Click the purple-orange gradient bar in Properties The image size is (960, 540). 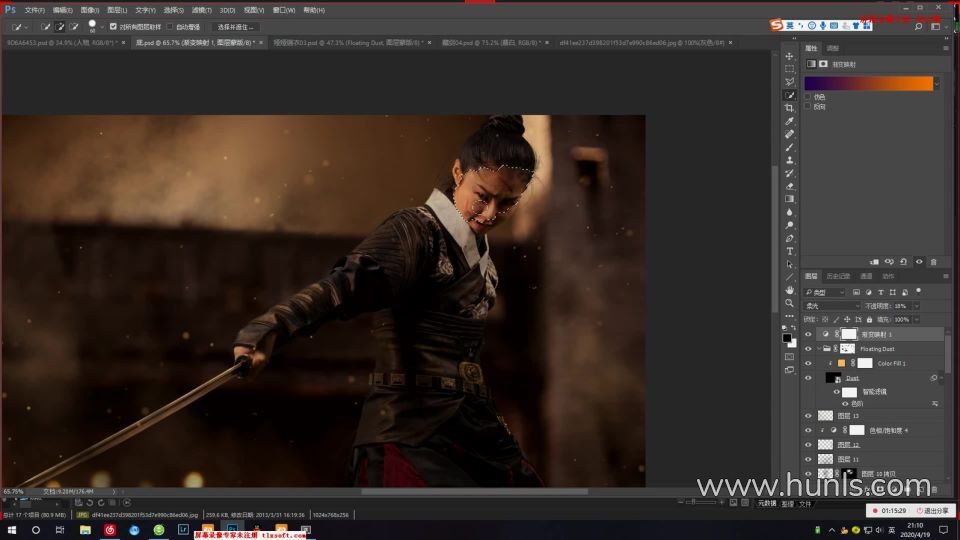pyautogui.click(x=868, y=83)
